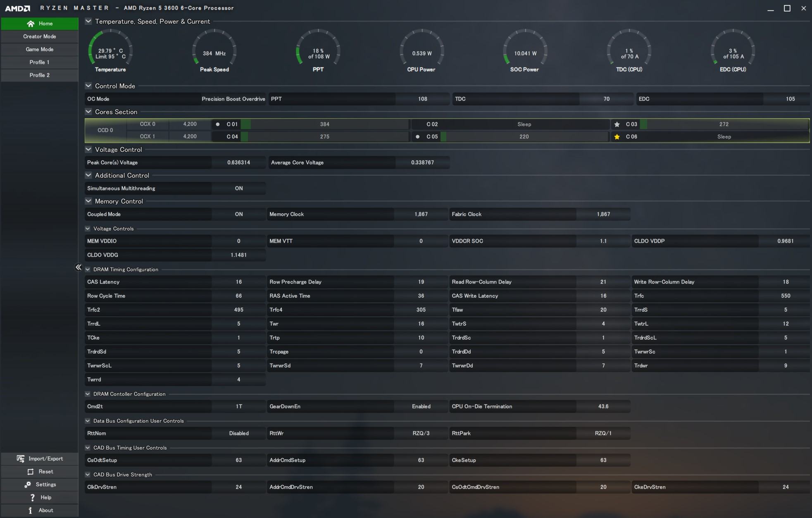
Task: Click the dot indicator beside C 05
Action: 417,136
